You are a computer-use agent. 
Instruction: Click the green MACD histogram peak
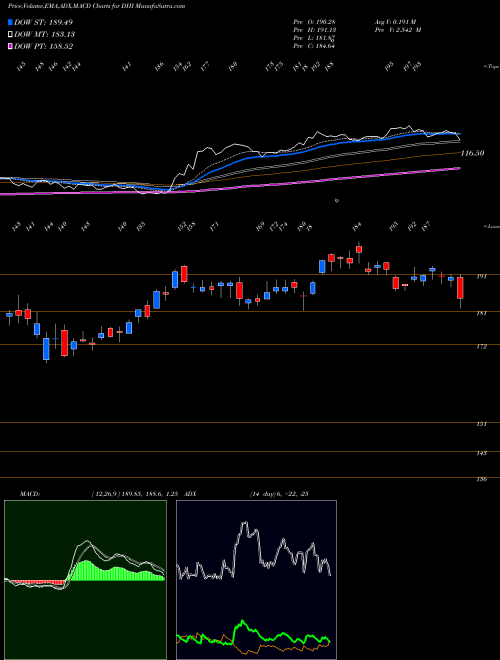click(86, 570)
